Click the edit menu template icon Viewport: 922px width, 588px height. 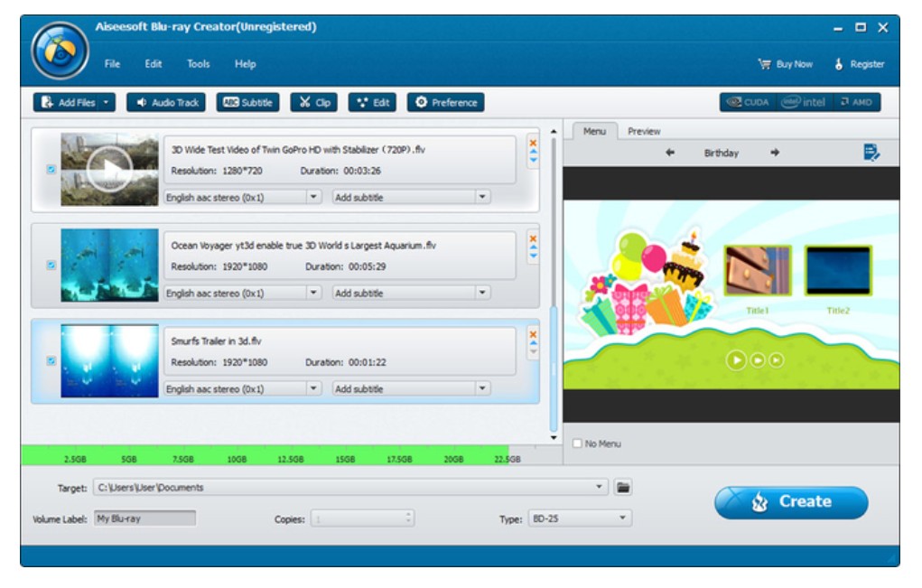click(871, 153)
